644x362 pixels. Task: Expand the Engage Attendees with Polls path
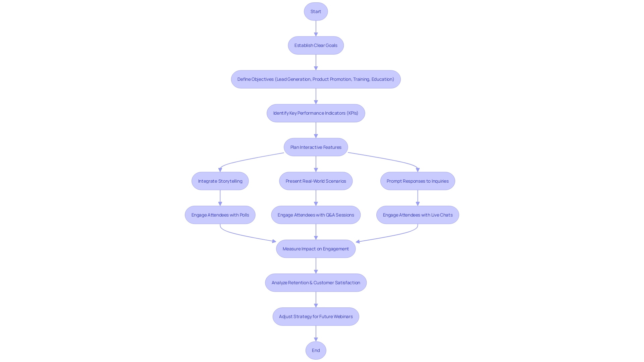[x=220, y=215]
